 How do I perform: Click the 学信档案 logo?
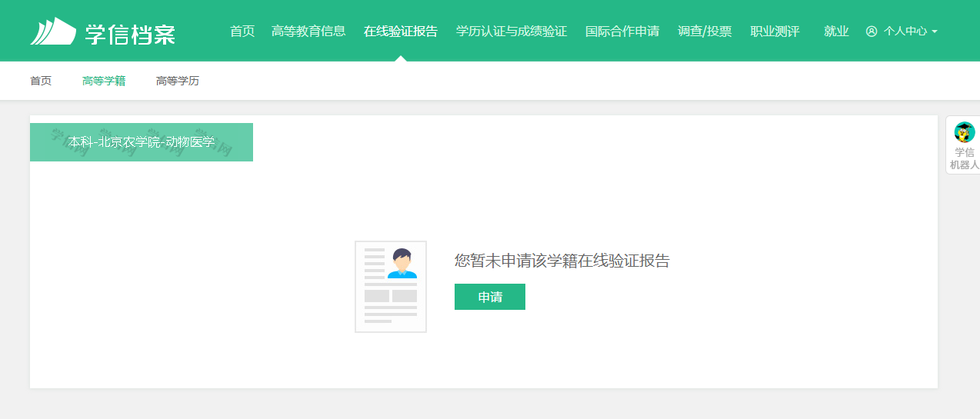coord(103,32)
